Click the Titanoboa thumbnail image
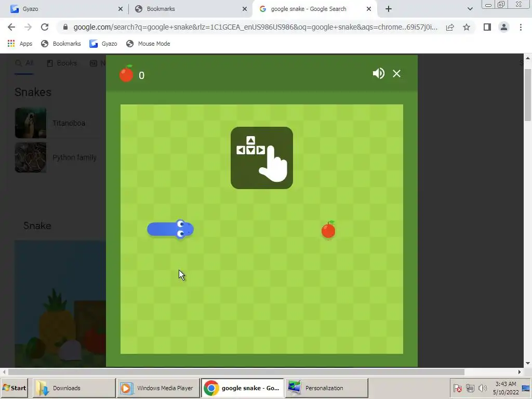This screenshot has width=532, height=399. (x=31, y=123)
